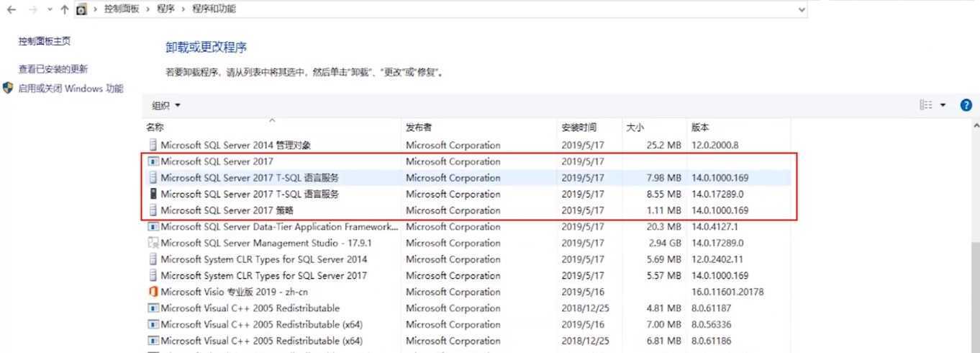Open 控制面板主页 link

pos(45,42)
